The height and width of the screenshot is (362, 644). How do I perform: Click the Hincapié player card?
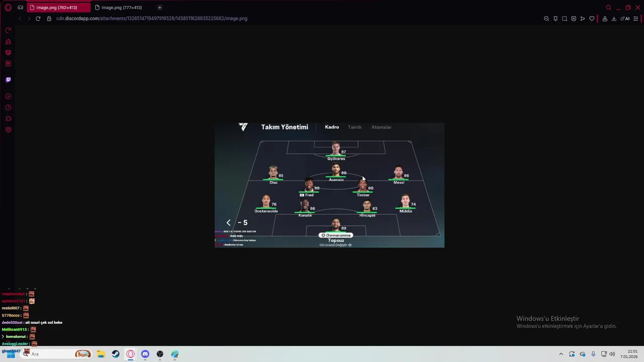click(367, 209)
